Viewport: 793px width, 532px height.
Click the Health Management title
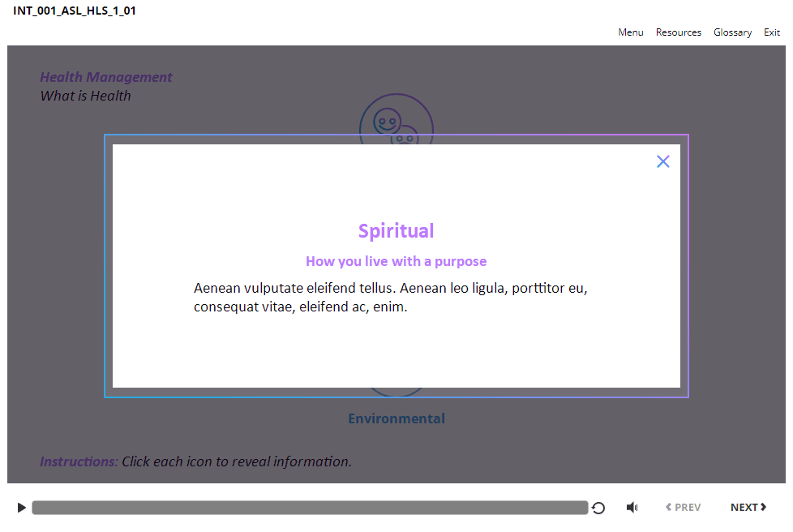coord(106,77)
